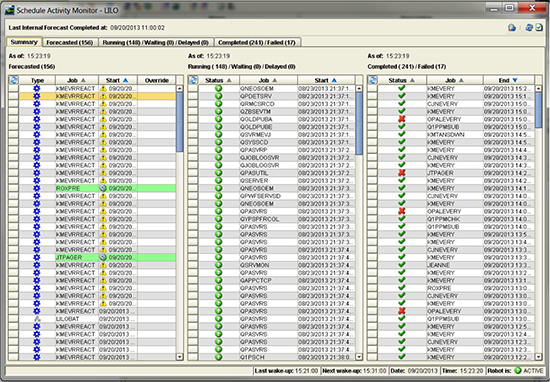
Task: Click the green Robot ACTIVE status icon
Action: click(517, 370)
